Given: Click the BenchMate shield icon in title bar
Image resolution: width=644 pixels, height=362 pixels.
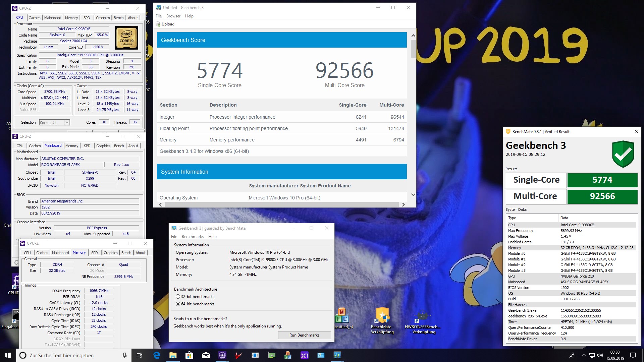Looking at the screenshot, I should [508, 131].
